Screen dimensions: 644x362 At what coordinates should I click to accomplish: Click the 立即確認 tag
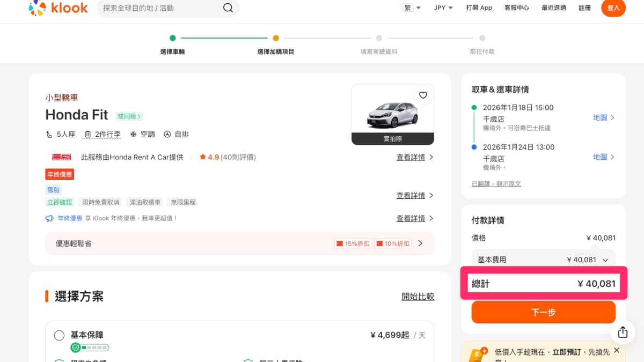pyautogui.click(x=60, y=202)
